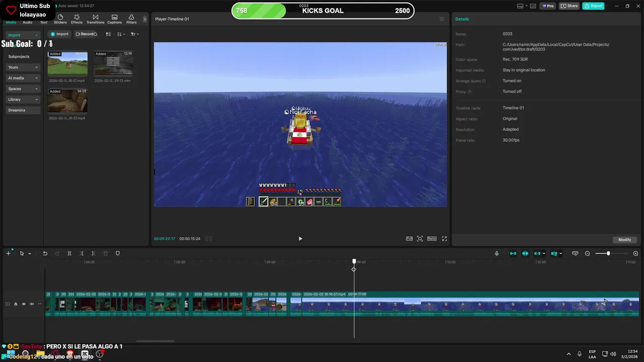The image size is (644, 362).
Task: Open the Transitions tab
Action: point(95,19)
